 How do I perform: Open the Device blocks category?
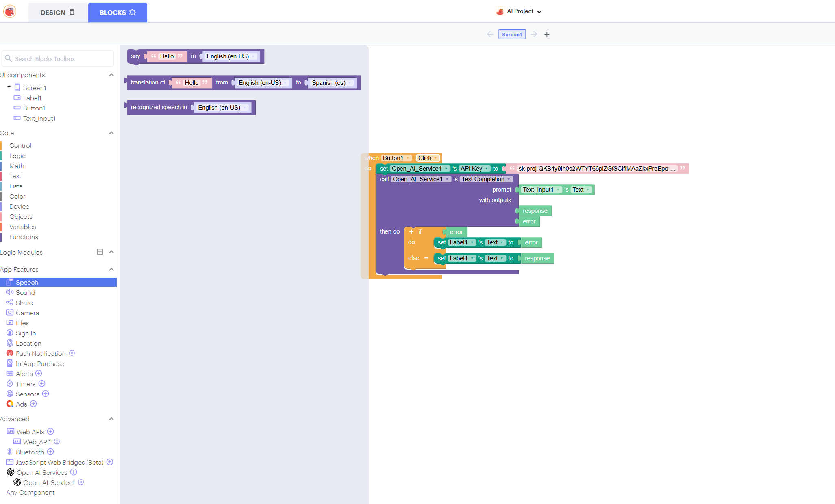[x=19, y=206]
